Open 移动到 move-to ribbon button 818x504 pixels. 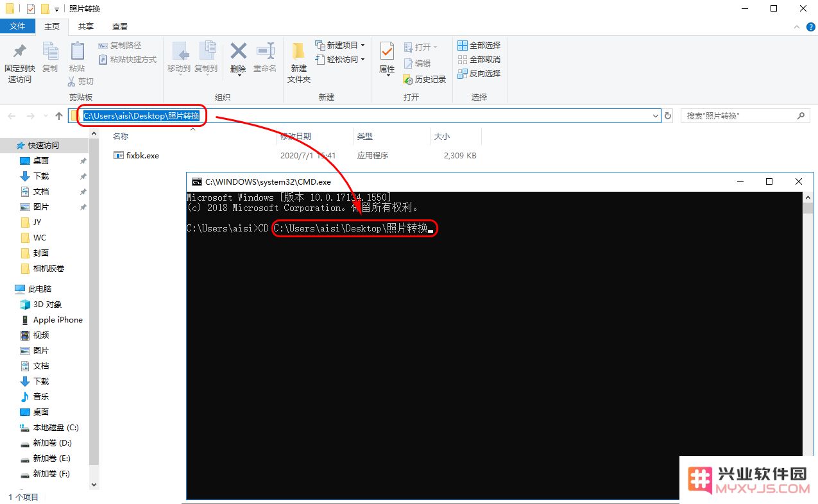click(x=179, y=58)
